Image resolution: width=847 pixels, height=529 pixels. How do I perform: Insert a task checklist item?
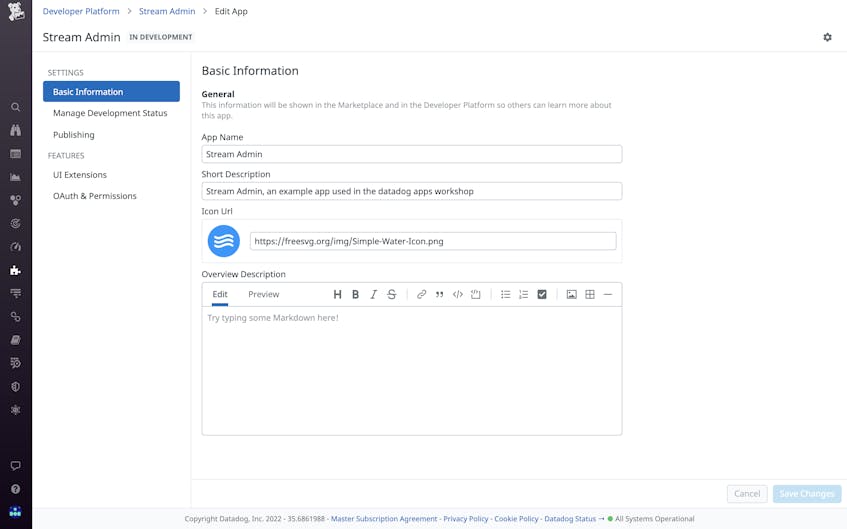(x=542, y=294)
